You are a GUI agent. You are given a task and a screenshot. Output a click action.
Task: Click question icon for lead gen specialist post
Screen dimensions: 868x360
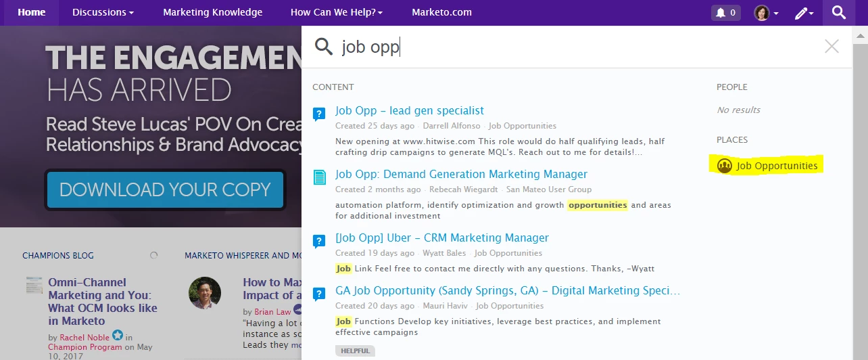319,114
